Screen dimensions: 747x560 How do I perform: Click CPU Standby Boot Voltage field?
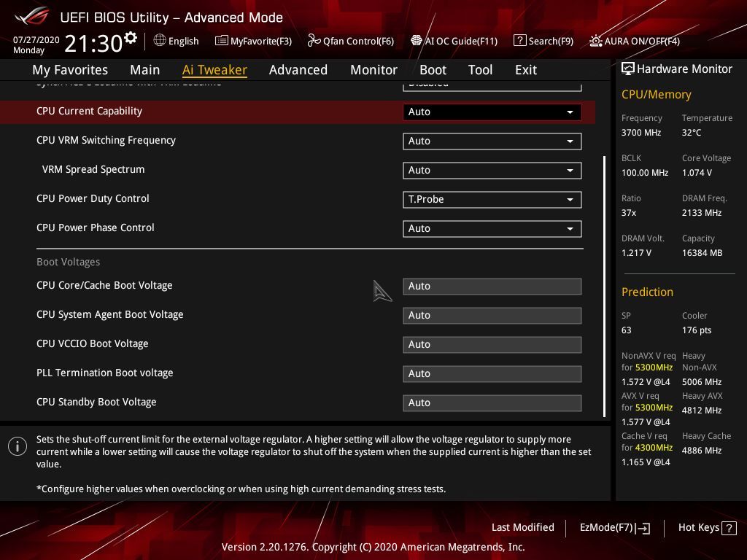point(492,402)
